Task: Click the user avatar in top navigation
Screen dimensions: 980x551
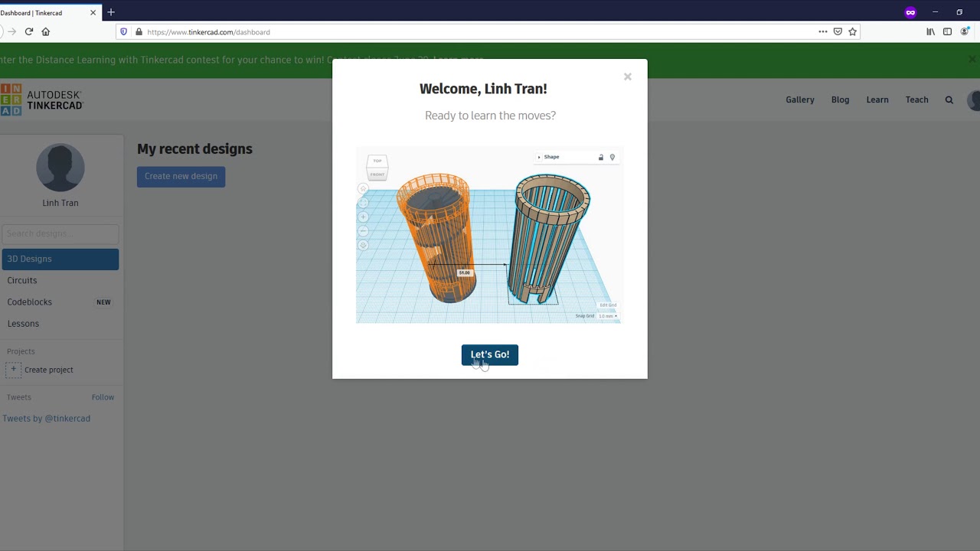Action: point(974,100)
